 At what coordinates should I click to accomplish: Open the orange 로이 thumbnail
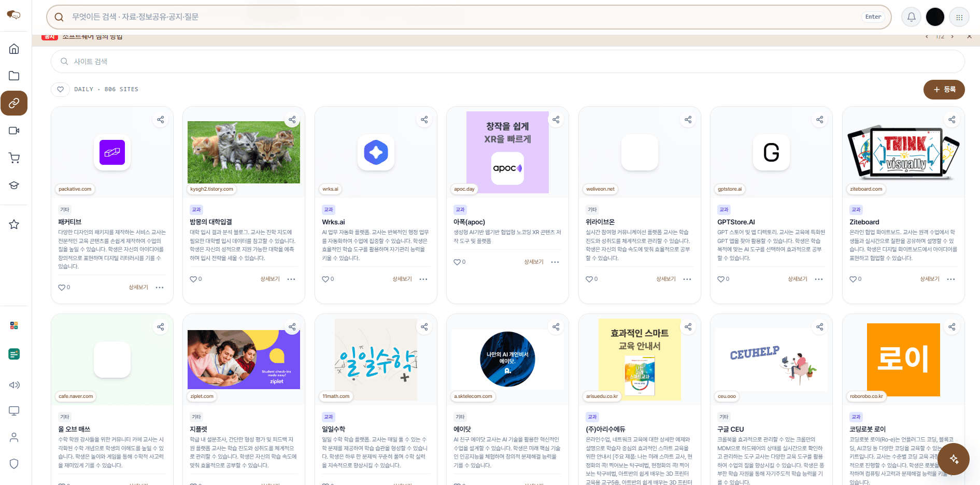point(903,360)
